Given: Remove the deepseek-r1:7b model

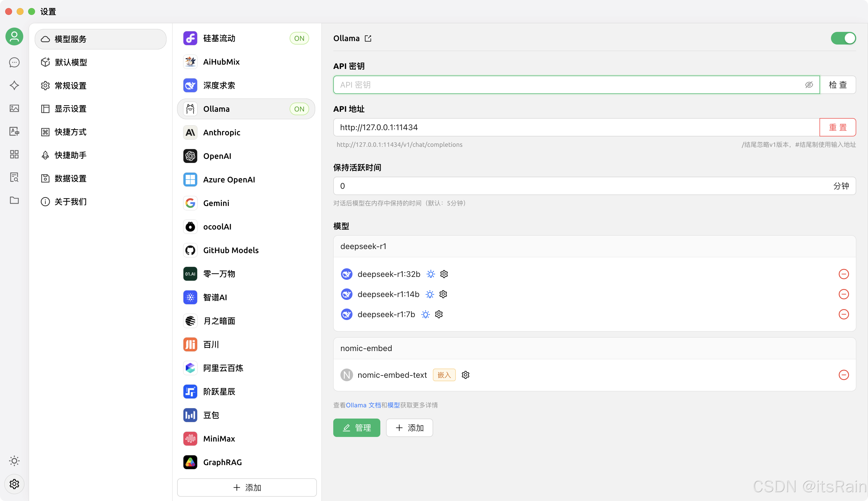Looking at the screenshot, I should [844, 314].
